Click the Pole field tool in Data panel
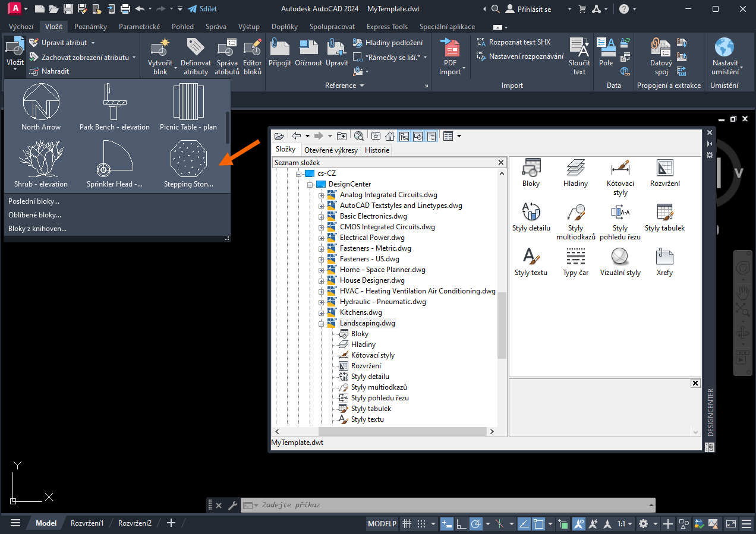Screen dimensions: 756x534 tap(606, 52)
